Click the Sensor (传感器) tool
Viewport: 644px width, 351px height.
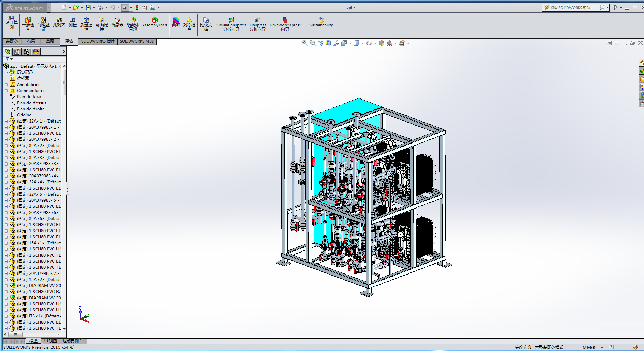pos(117,22)
